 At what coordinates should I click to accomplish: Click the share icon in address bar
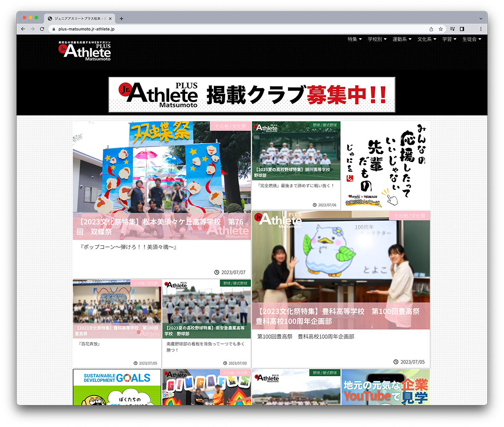point(431,29)
